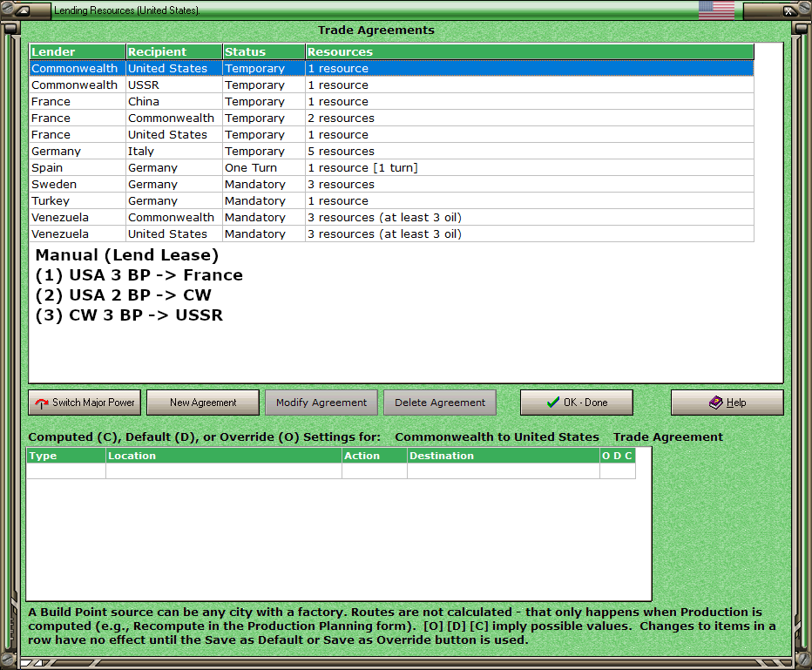Confirm with OK - Done button
This screenshot has height=670, width=812.
pyautogui.click(x=577, y=403)
